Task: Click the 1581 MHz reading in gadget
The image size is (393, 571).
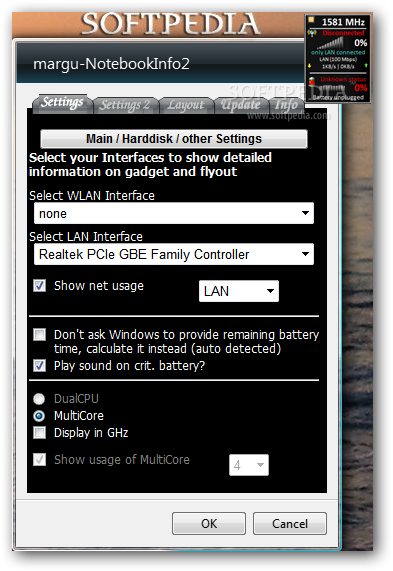Action: click(x=343, y=22)
